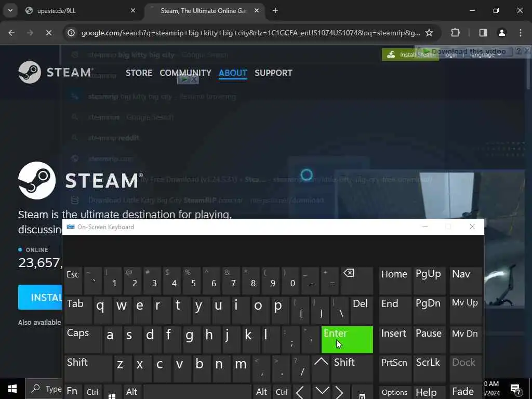Toggle ScrLk on the On-Screen Keyboard
532x399 pixels.
click(x=429, y=369)
